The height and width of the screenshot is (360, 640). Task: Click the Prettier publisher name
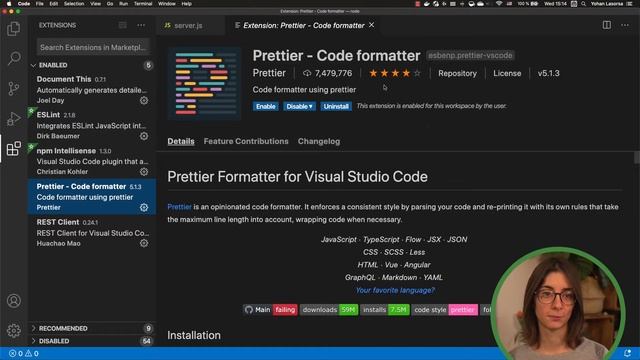tap(269, 73)
